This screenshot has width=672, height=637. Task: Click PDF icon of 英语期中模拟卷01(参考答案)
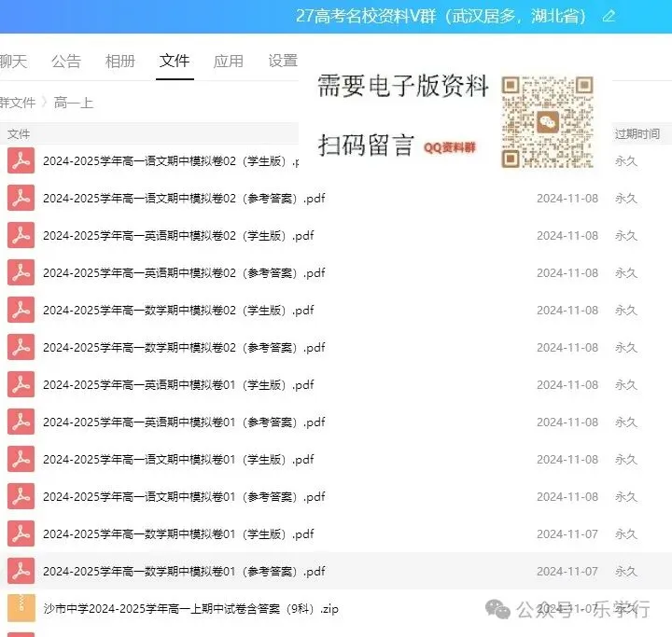coord(21,422)
